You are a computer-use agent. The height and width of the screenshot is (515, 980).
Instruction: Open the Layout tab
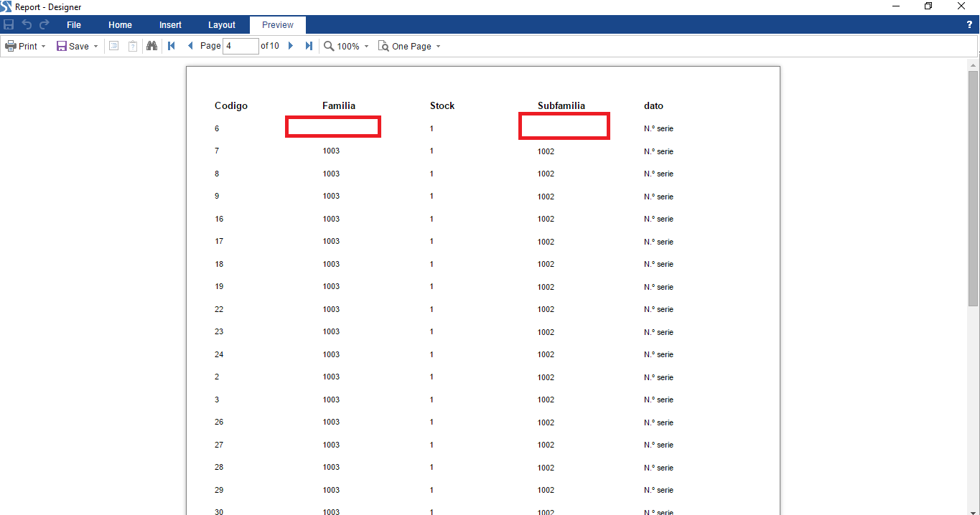222,25
